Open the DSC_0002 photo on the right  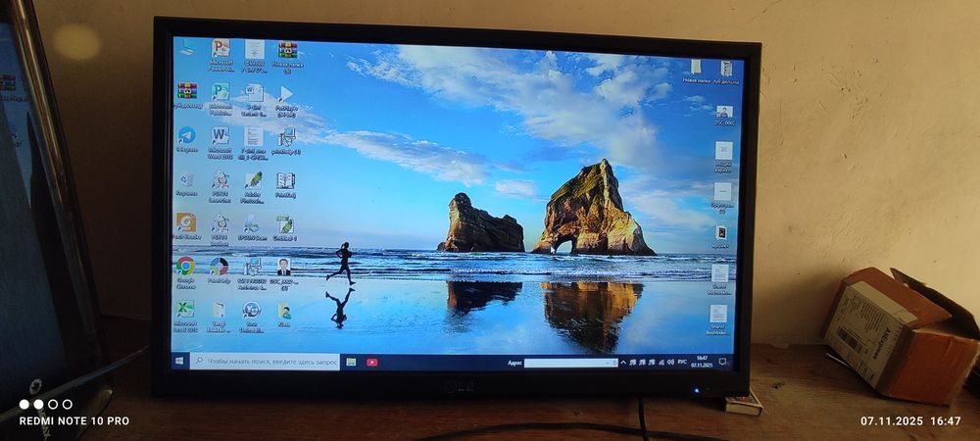tap(724, 116)
